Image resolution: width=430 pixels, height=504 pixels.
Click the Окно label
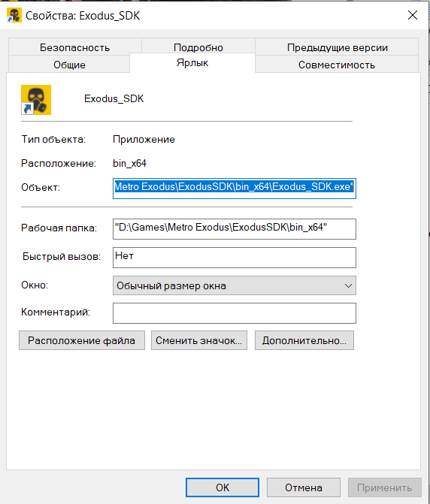pos(35,285)
